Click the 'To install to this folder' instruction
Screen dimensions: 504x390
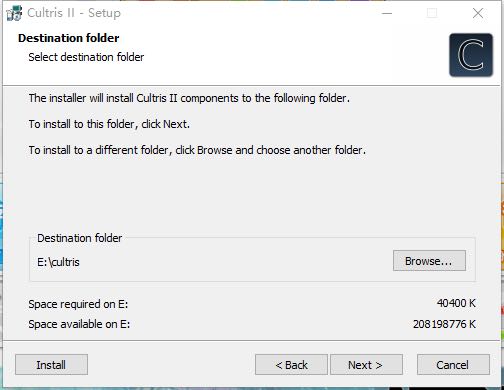[109, 124]
